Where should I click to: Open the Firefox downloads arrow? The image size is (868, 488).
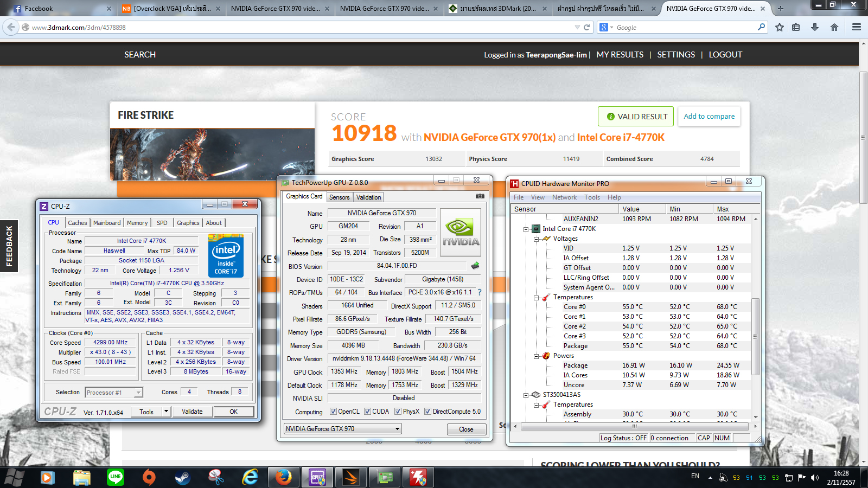[815, 27]
